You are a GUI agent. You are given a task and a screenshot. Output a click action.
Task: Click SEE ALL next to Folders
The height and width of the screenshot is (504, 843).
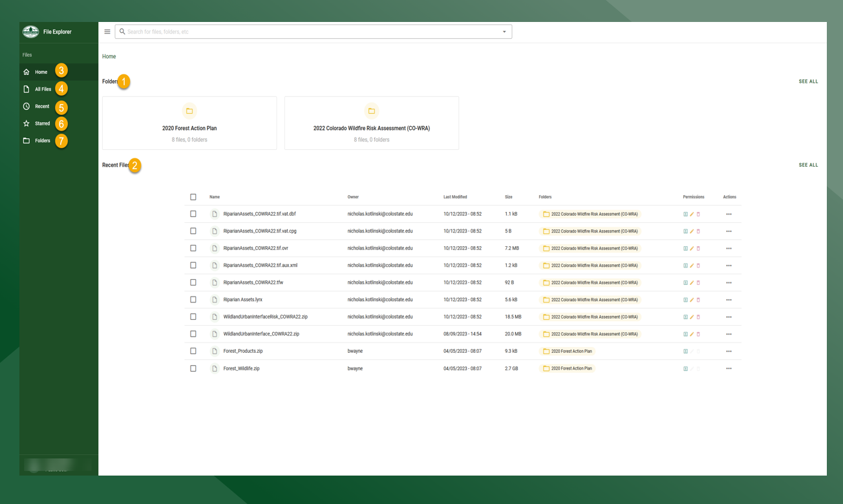pyautogui.click(x=808, y=81)
